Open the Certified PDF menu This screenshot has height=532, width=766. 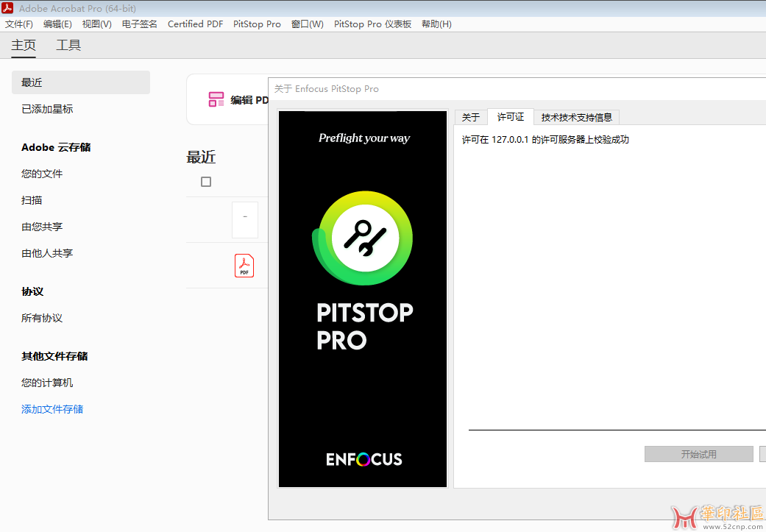(196, 24)
